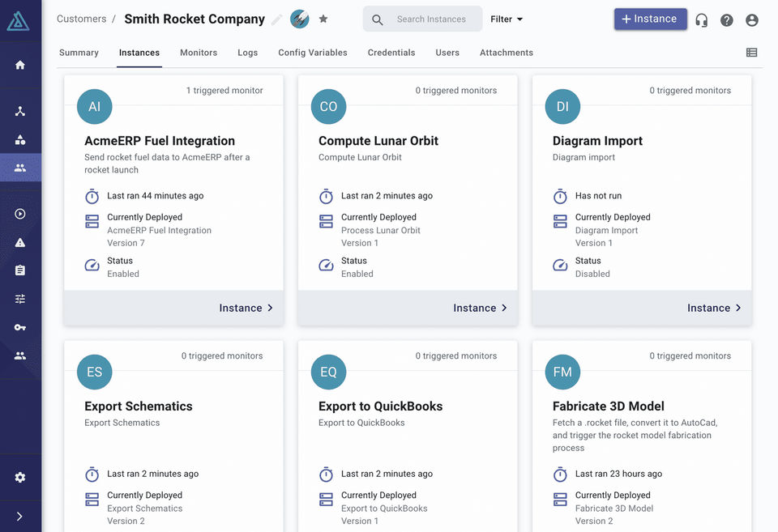Open settings gear in sidebar

pyautogui.click(x=20, y=477)
